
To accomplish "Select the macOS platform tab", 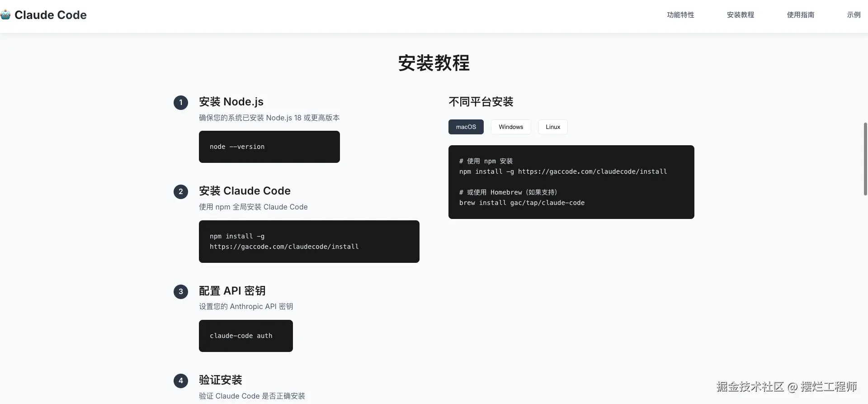I will pyautogui.click(x=466, y=127).
